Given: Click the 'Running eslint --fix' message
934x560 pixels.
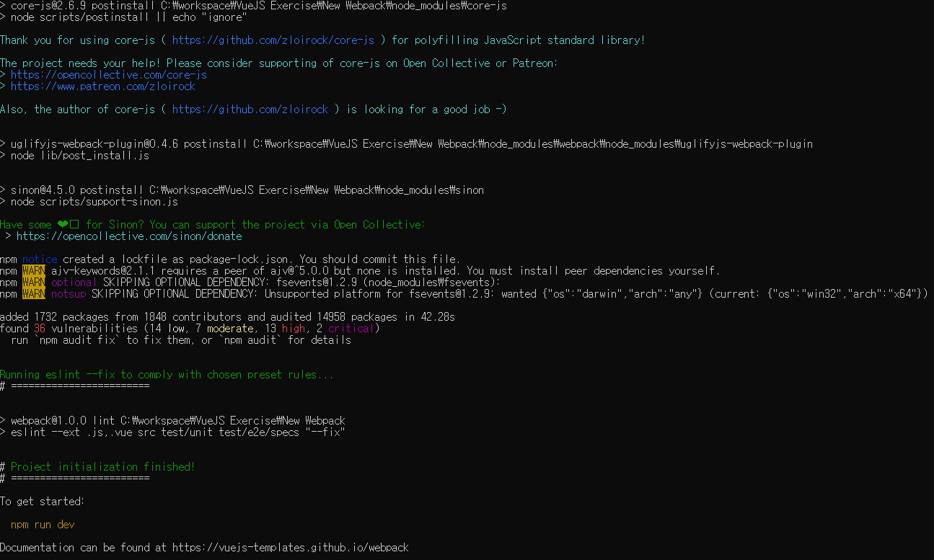Looking at the screenshot, I should pyautogui.click(x=167, y=375).
